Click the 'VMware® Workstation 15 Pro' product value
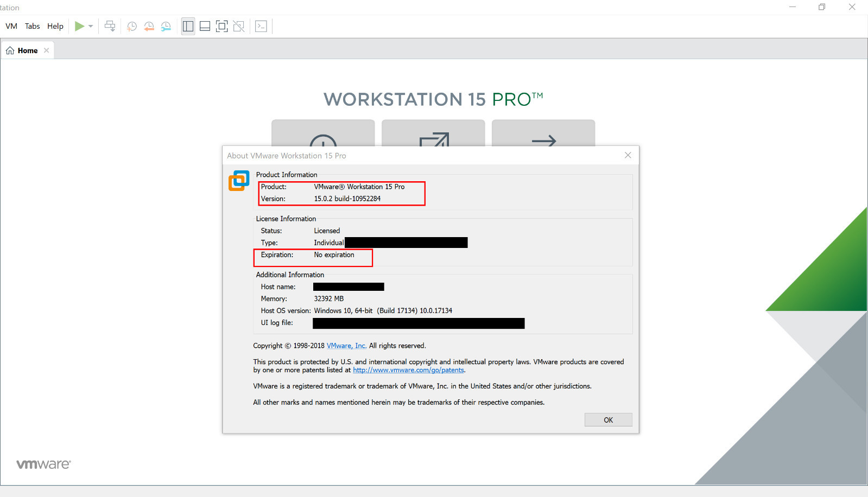Image resolution: width=868 pixels, height=497 pixels. point(359,187)
